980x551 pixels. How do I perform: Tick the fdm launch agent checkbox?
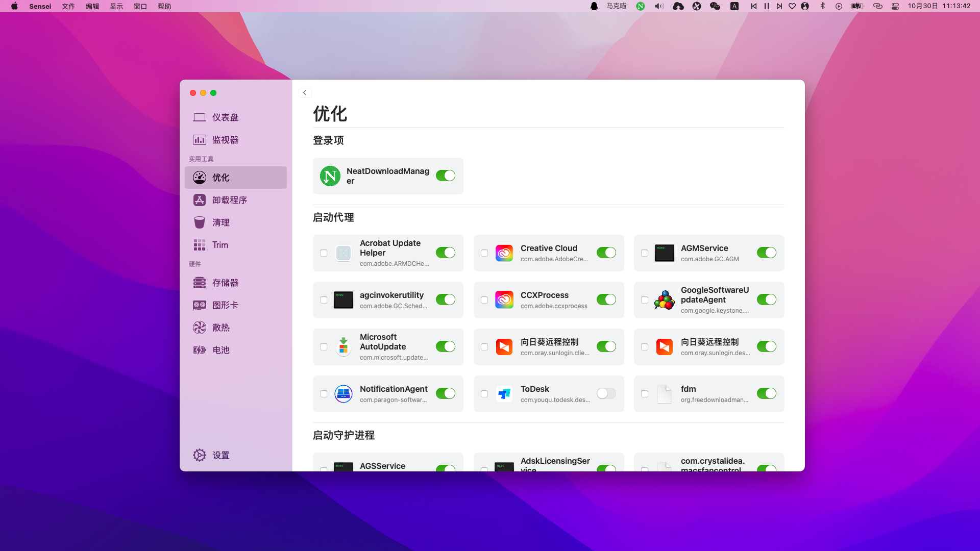645,394
